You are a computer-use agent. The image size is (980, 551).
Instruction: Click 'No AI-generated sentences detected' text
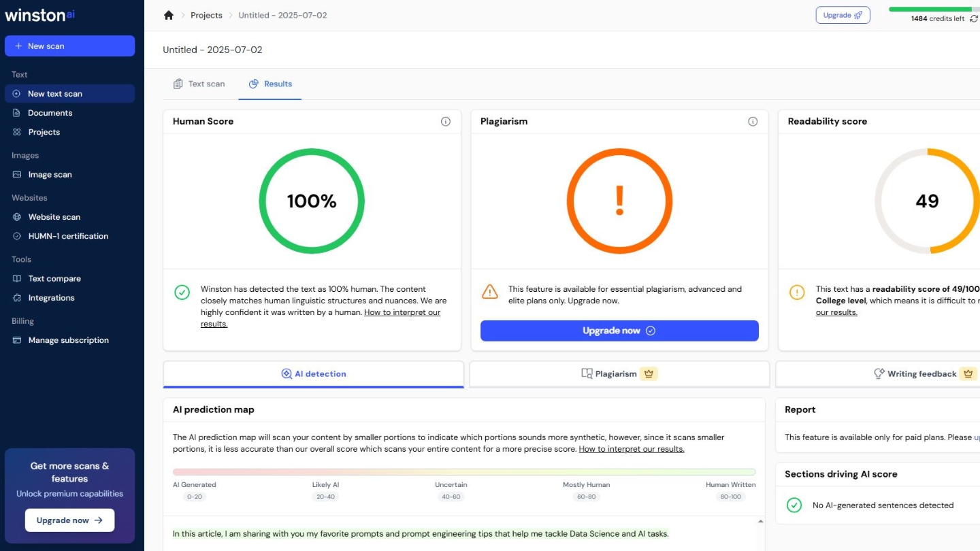coord(883,505)
